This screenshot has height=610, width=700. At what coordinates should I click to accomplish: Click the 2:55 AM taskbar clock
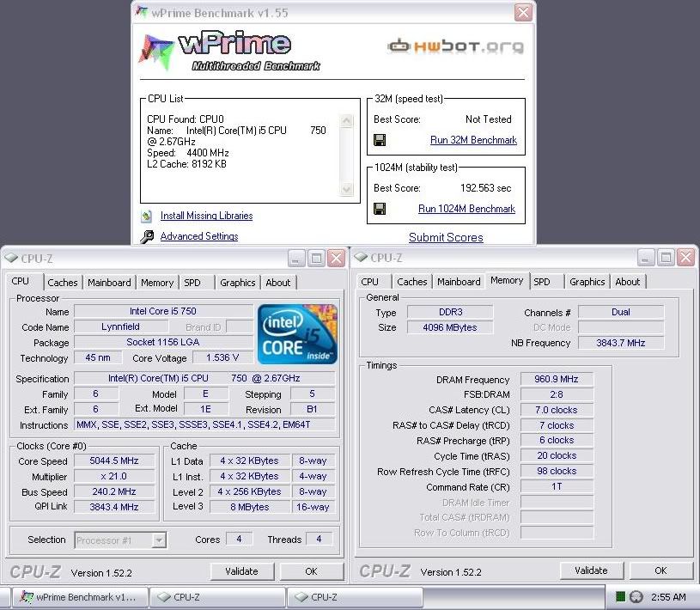click(668, 597)
